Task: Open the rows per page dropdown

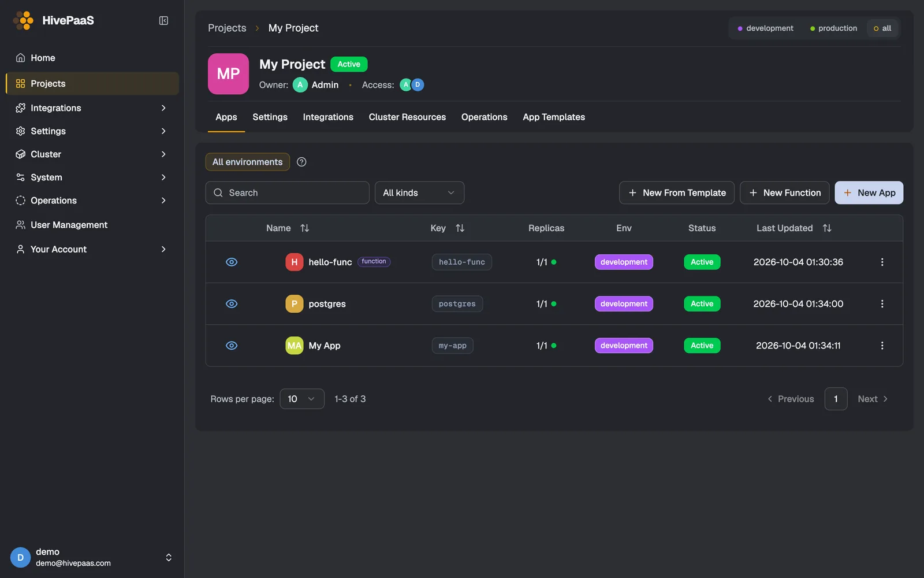Action: pyautogui.click(x=302, y=399)
